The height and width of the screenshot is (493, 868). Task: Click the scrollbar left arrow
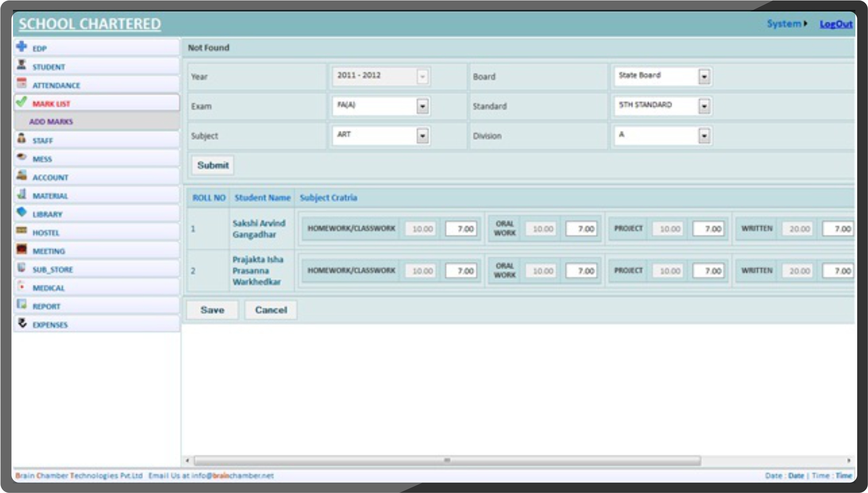188,460
